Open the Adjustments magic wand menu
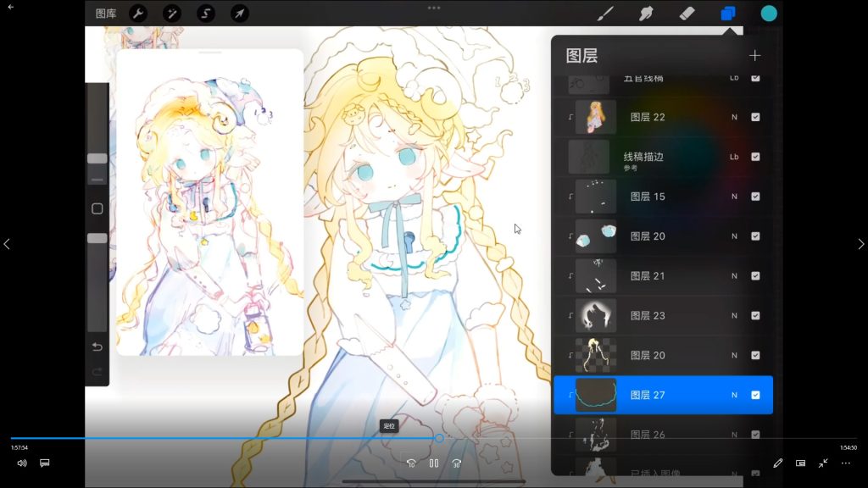868x488 pixels. point(171,14)
